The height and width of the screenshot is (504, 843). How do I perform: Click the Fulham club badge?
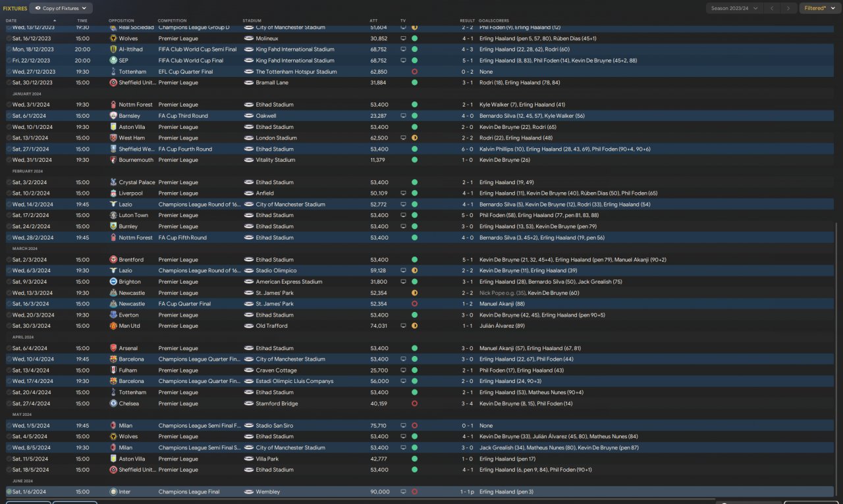coord(113,370)
